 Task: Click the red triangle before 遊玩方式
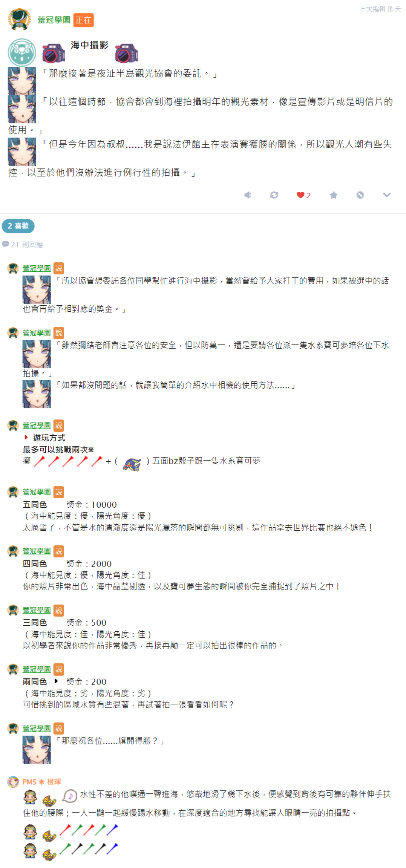click(x=26, y=437)
